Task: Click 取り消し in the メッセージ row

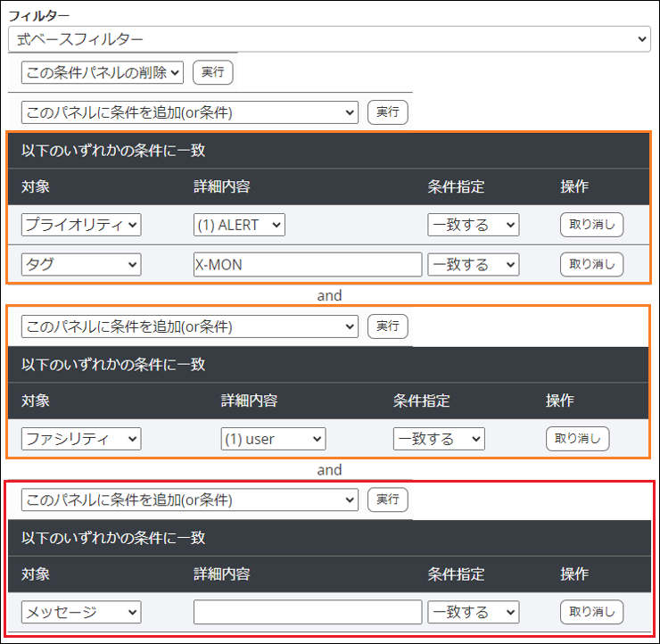Action: coord(591,612)
